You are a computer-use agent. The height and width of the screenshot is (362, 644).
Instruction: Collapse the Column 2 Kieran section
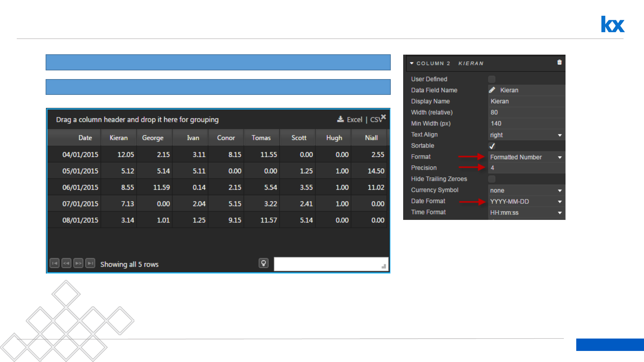pyautogui.click(x=412, y=63)
